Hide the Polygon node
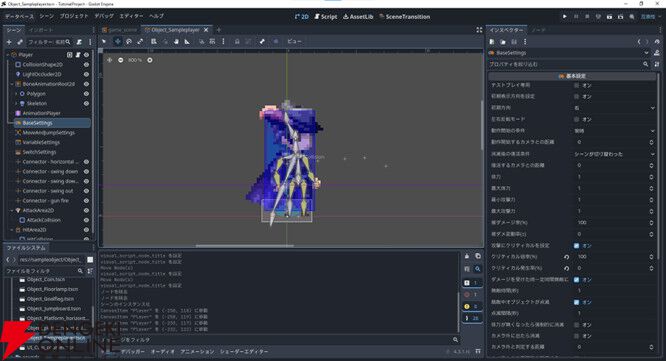Viewport: 666px width, 361px height. click(x=86, y=94)
